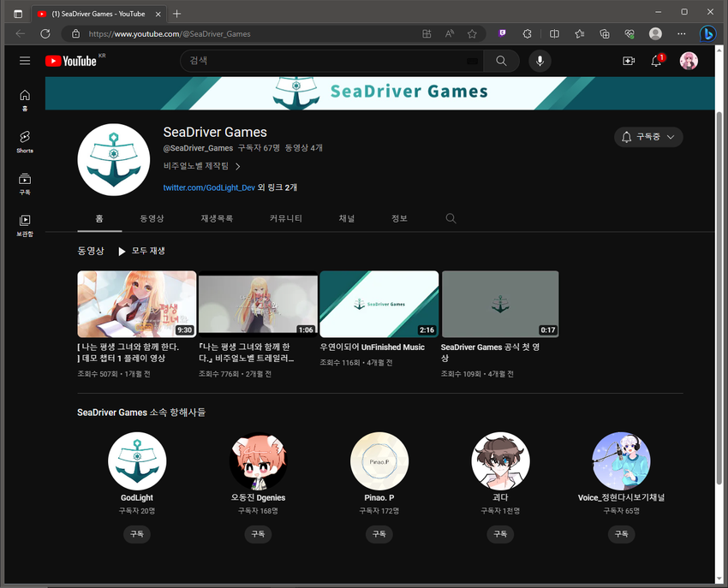Open the YouTube hamburger guide menu
Screen dimensions: 728x588
click(x=25, y=61)
